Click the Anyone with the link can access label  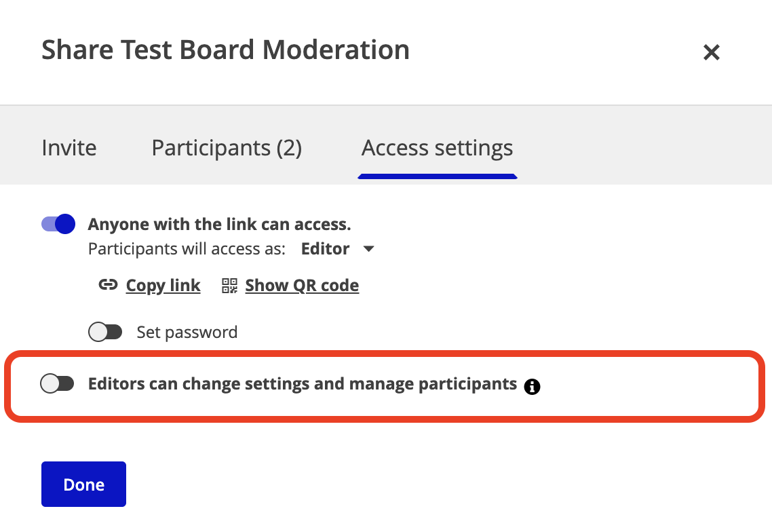[x=219, y=225]
